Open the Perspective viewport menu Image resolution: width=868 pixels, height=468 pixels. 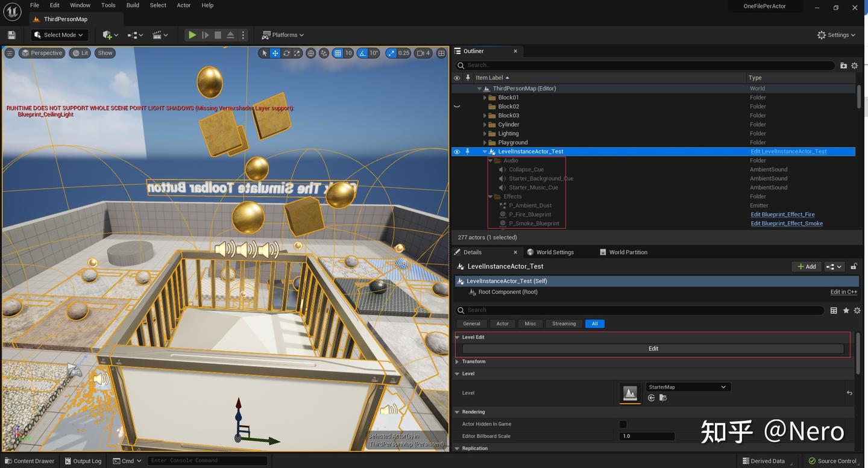point(42,53)
